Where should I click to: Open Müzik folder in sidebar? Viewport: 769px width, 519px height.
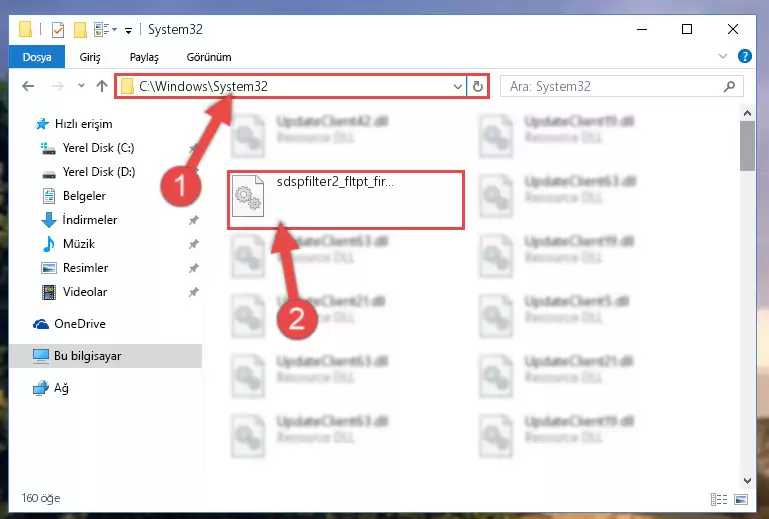[78, 244]
